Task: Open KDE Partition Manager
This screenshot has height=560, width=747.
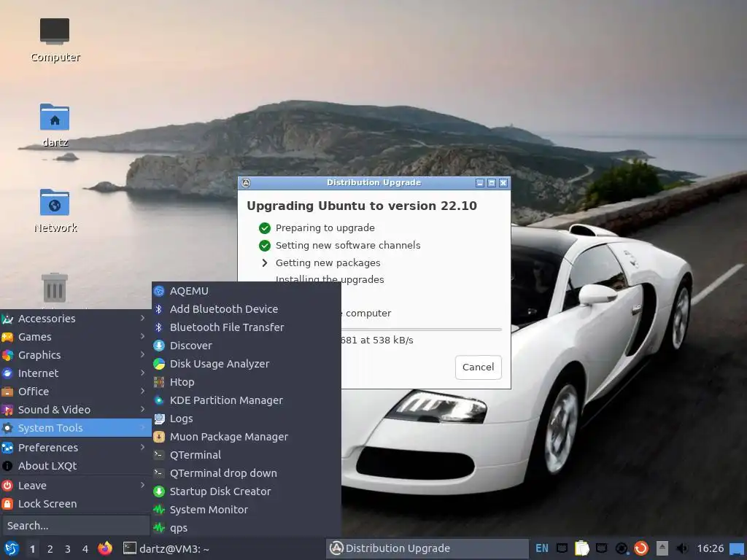Action: [x=247, y=400]
